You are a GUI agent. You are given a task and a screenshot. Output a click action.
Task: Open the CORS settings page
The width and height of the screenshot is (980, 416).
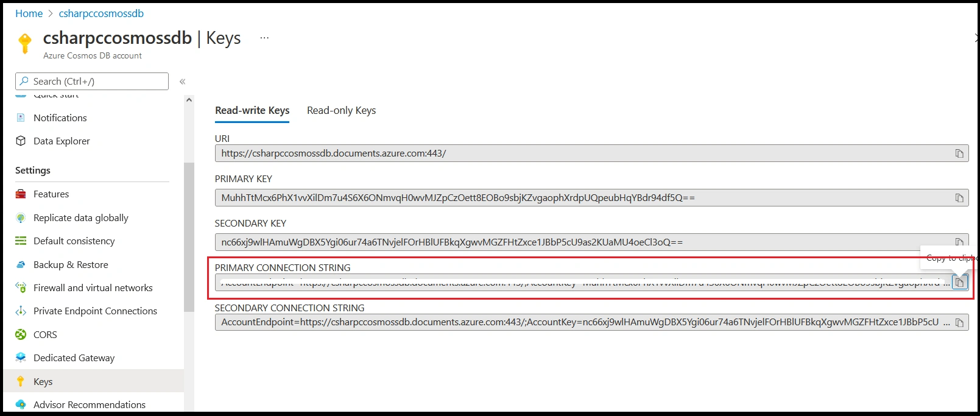(45, 335)
